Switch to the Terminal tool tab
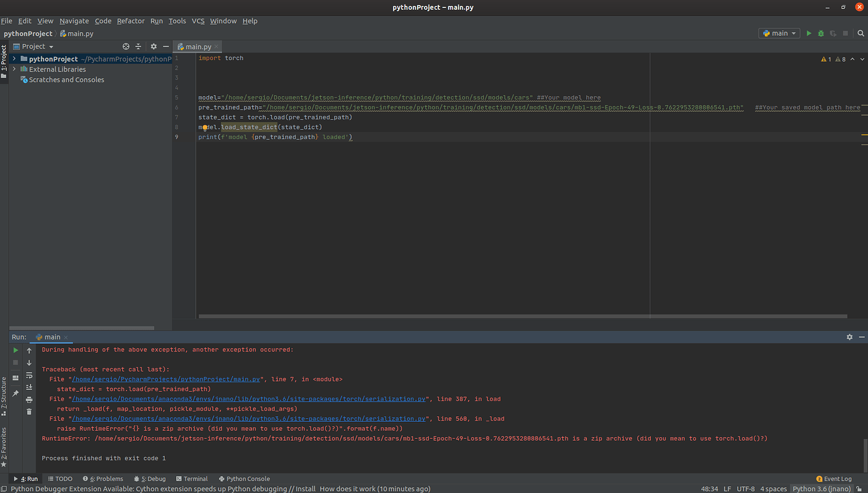 192,479
